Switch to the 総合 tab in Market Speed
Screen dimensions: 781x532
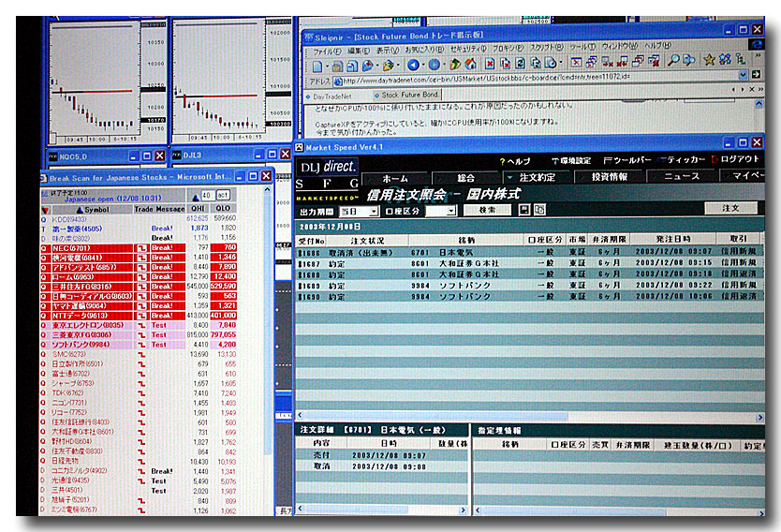tap(465, 178)
